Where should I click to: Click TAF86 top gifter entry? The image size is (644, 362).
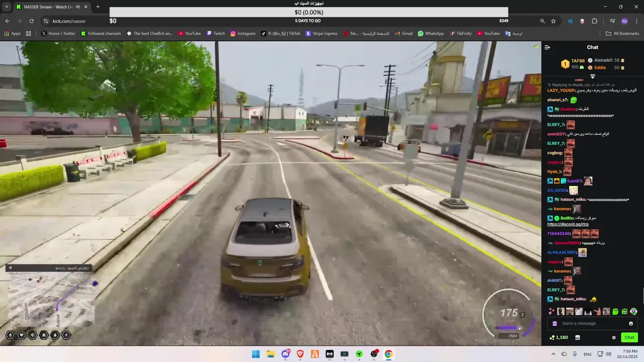574,64
